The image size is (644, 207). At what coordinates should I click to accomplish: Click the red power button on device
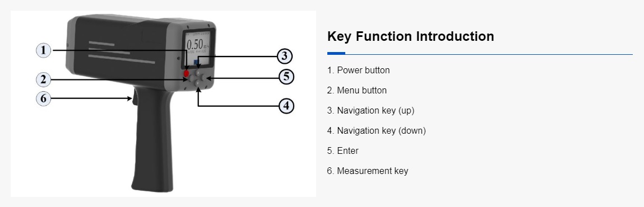point(187,73)
